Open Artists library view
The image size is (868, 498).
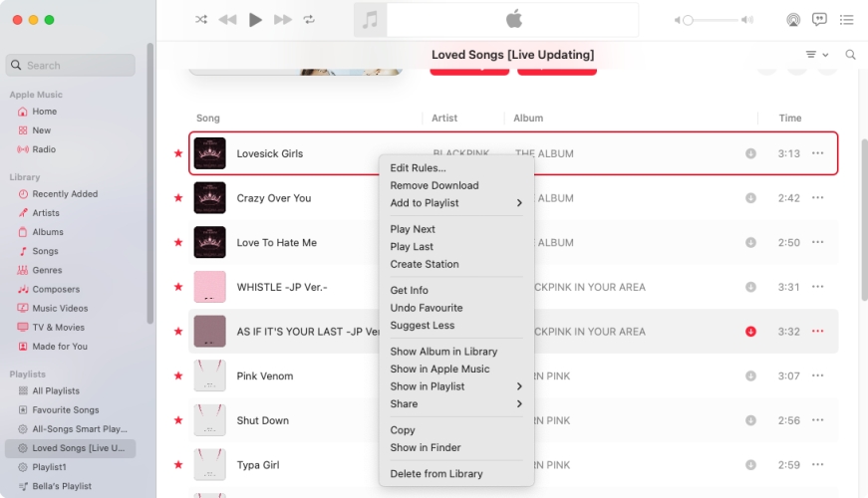[46, 213]
